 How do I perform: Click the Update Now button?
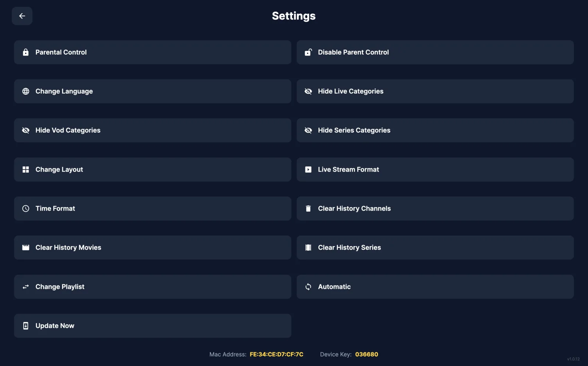coord(153,326)
